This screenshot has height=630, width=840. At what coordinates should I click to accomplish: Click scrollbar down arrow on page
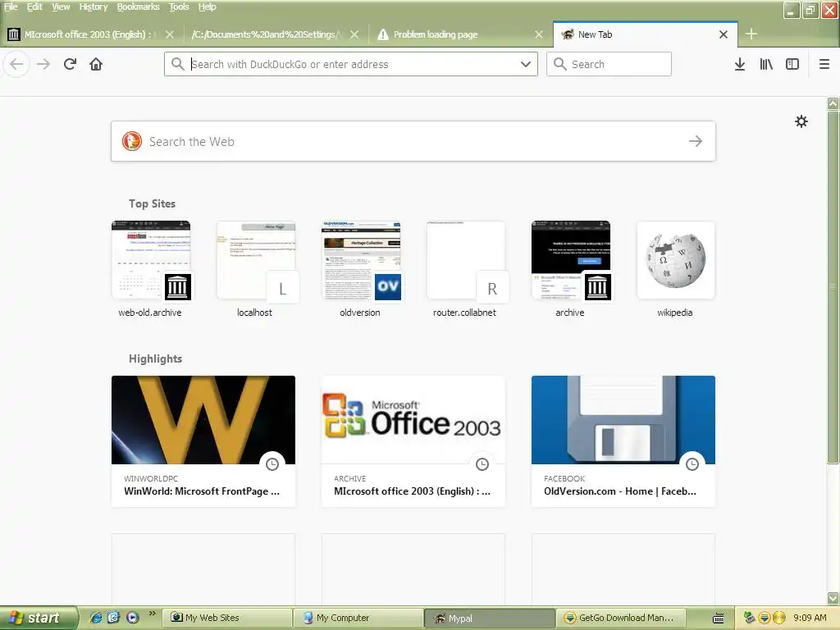(833, 598)
